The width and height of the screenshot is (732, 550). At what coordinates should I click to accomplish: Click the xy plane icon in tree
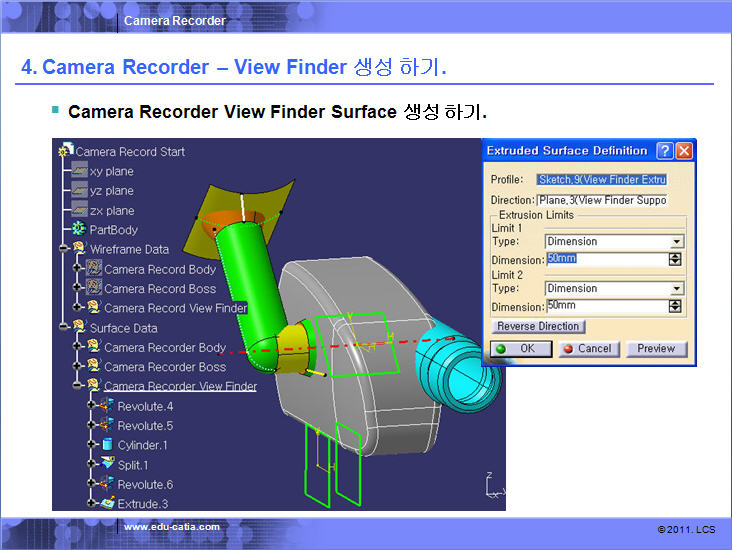click(x=78, y=171)
